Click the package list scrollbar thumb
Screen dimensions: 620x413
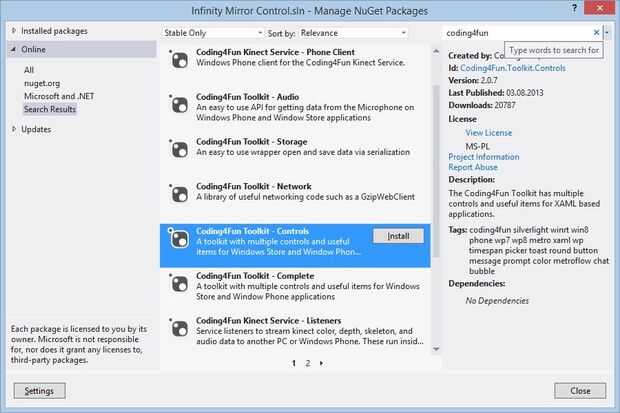(x=436, y=171)
